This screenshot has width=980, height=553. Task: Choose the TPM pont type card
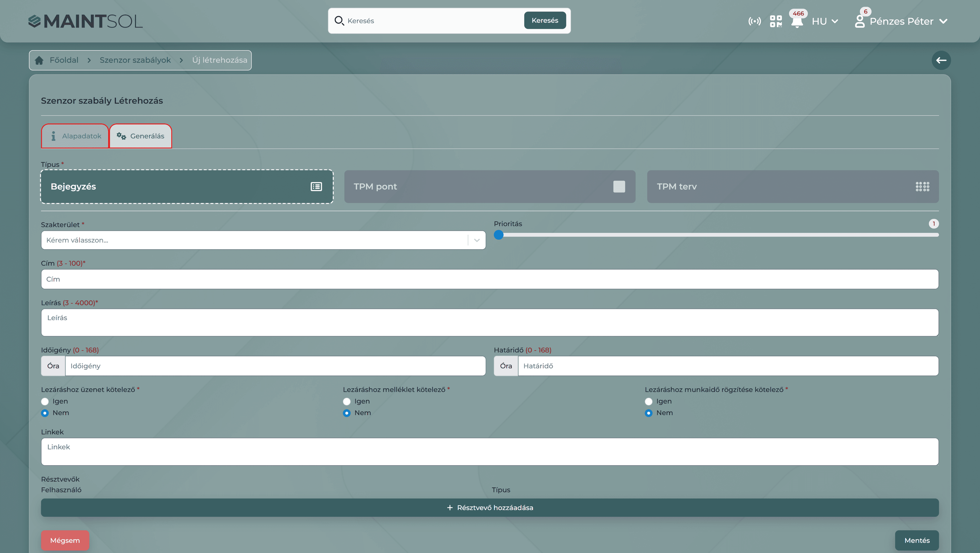(490, 187)
